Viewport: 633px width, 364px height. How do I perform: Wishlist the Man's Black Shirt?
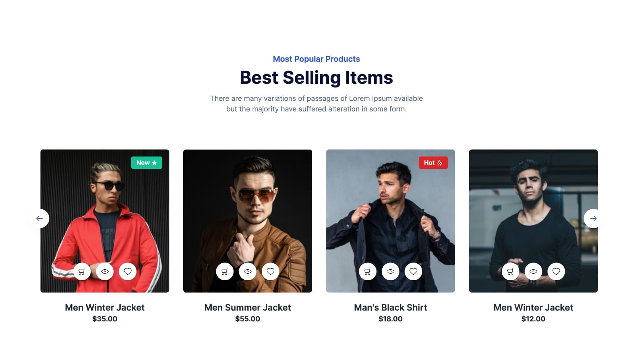coord(413,271)
